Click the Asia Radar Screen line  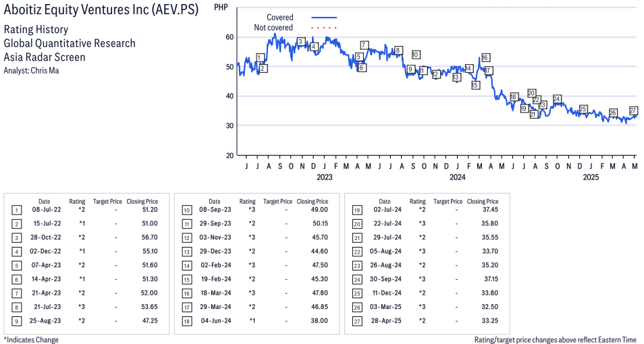coord(45,57)
